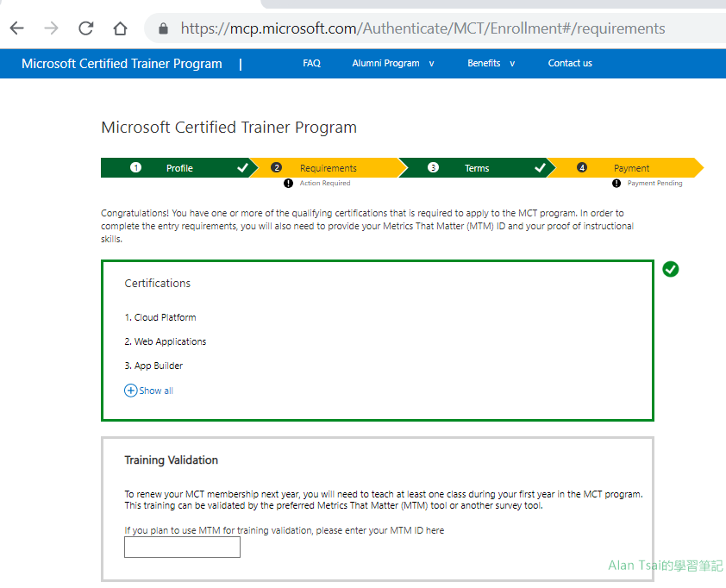Expand the Alumni Program menu

(392, 63)
